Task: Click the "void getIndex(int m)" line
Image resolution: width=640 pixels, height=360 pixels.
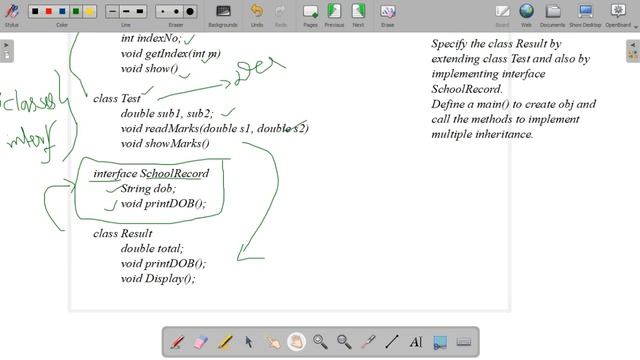Action: [x=171, y=53]
